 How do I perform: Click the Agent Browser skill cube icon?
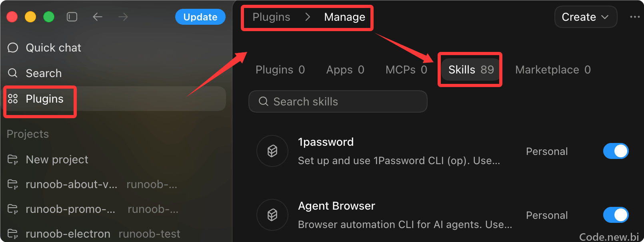click(x=272, y=215)
